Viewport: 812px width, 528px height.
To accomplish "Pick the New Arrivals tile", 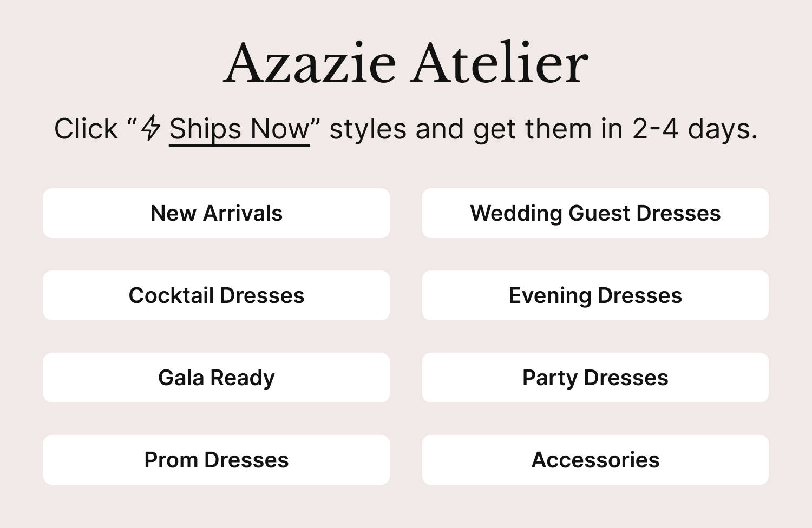I will 217,213.
